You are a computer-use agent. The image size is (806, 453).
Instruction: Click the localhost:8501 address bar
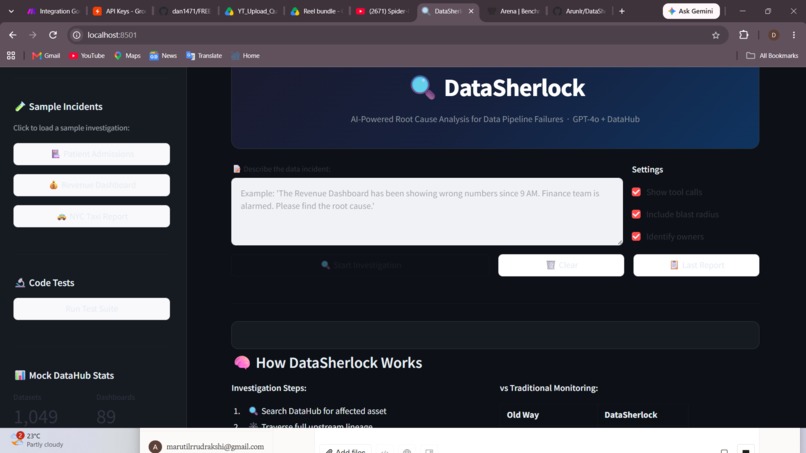[x=396, y=35]
